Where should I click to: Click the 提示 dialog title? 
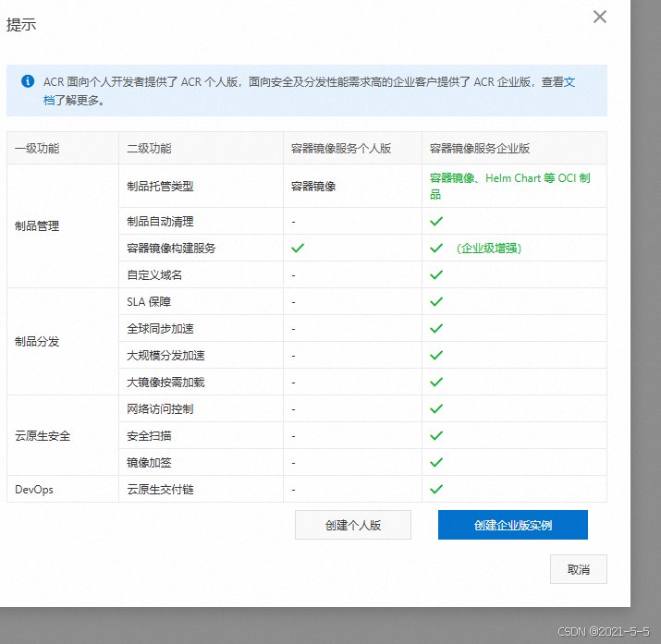click(x=21, y=25)
